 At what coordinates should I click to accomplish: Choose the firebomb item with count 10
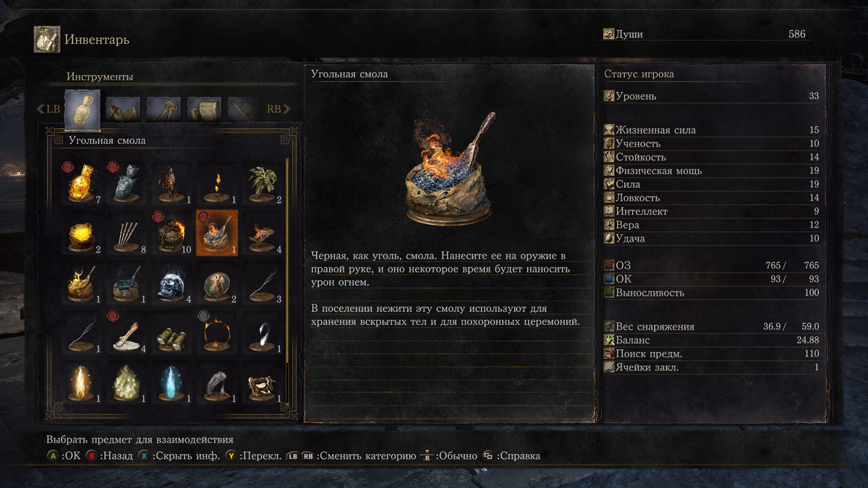pyautogui.click(x=171, y=233)
